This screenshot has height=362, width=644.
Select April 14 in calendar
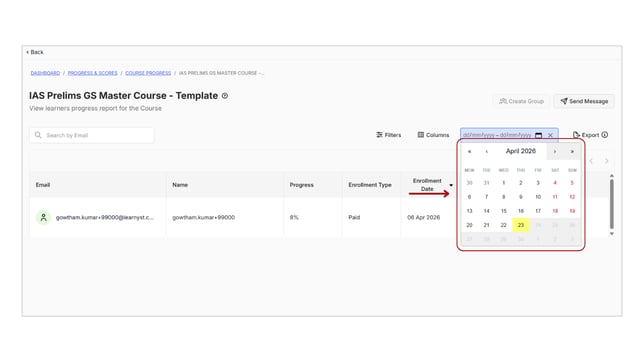coord(487,211)
